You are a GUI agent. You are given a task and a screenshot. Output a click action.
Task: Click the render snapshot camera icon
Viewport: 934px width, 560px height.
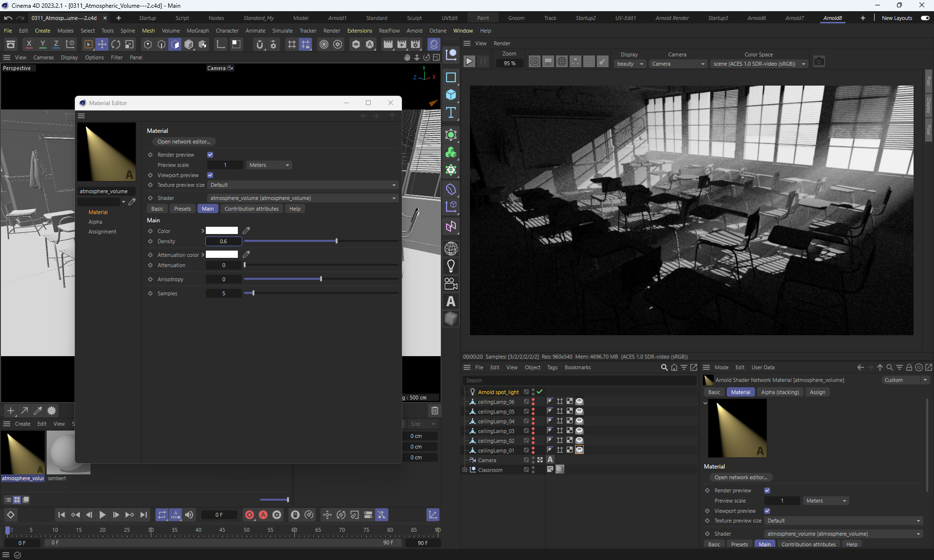click(x=819, y=62)
